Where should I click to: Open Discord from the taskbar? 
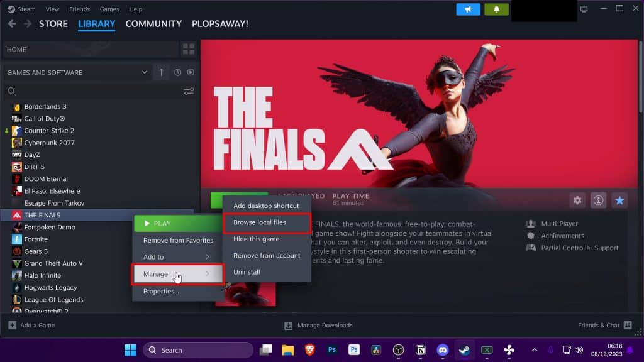click(442, 350)
